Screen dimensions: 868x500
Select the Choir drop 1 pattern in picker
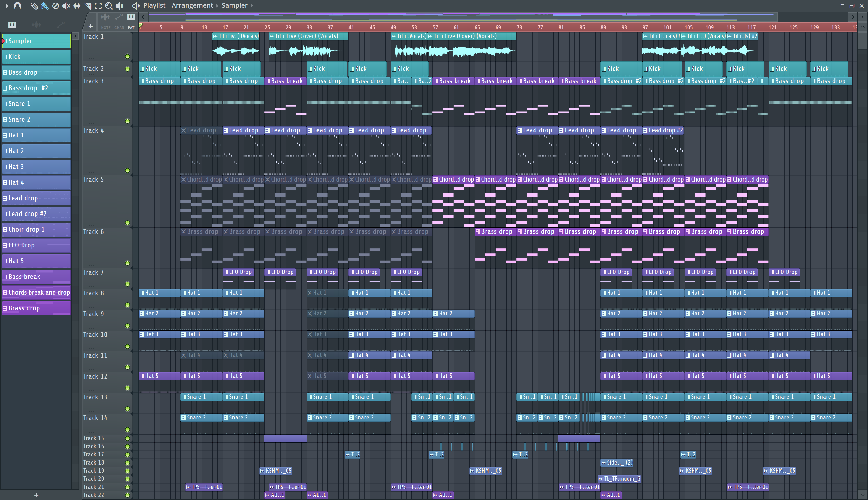click(x=36, y=229)
